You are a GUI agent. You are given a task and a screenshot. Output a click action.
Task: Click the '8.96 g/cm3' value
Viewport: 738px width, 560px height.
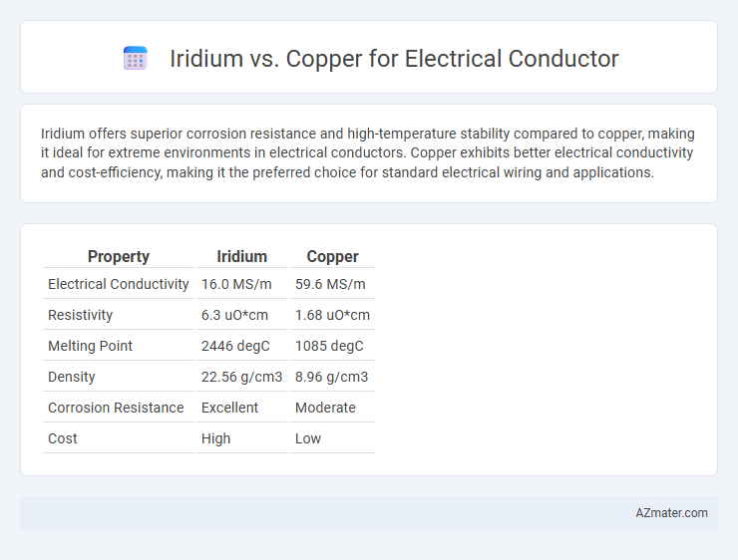(x=331, y=377)
